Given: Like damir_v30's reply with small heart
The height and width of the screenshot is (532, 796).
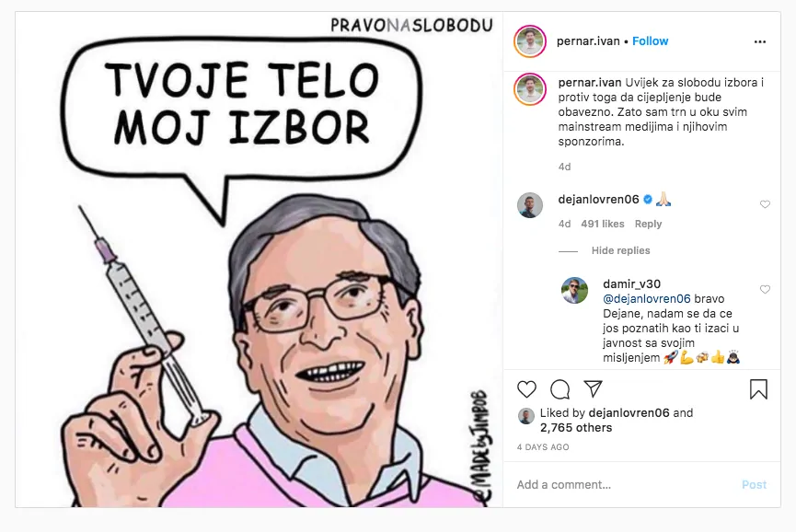Looking at the screenshot, I should point(765,289).
